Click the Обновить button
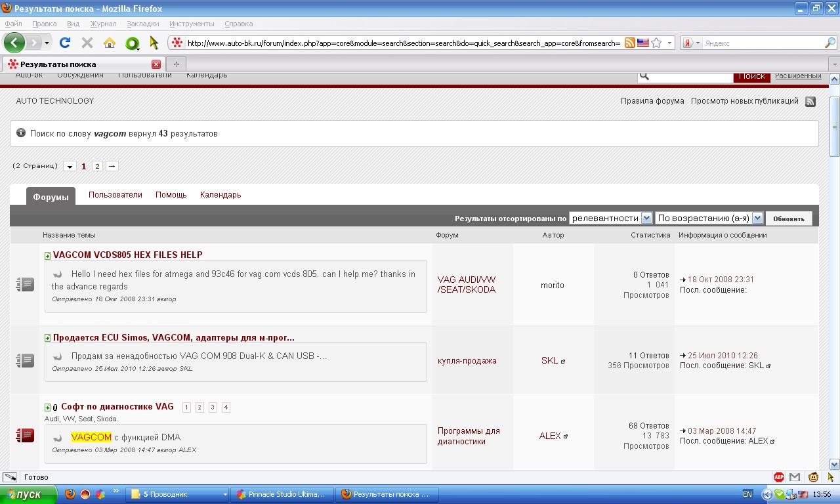 pos(789,219)
